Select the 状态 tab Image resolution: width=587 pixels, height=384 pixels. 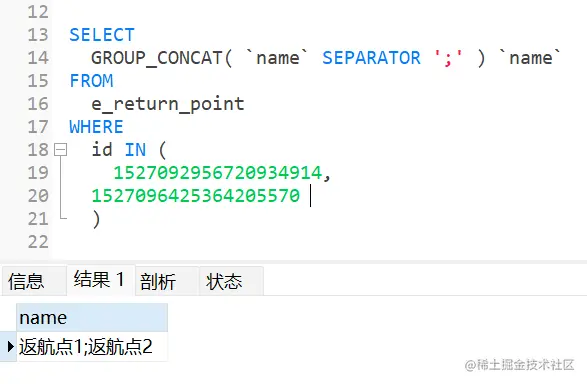click(x=231, y=281)
